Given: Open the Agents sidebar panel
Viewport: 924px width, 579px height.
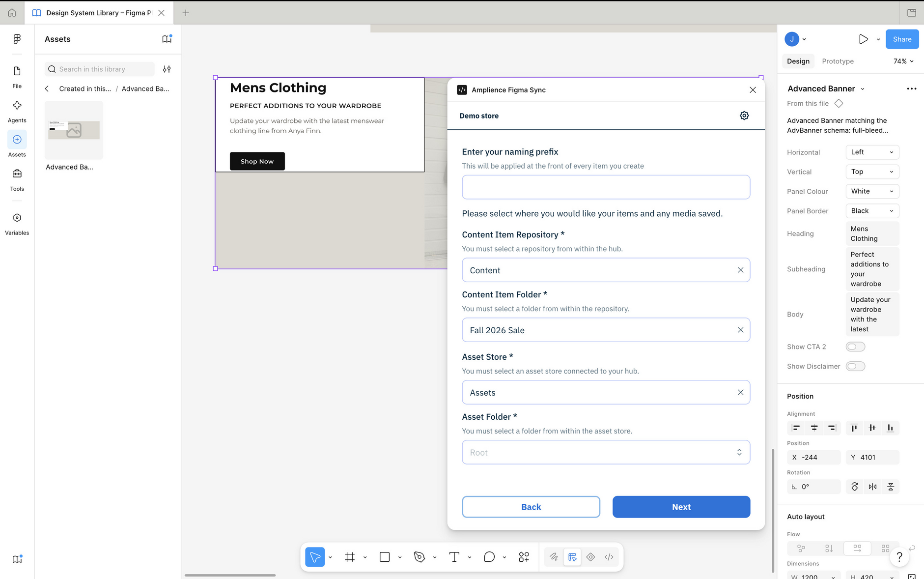Looking at the screenshot, I should coord(17,112).
